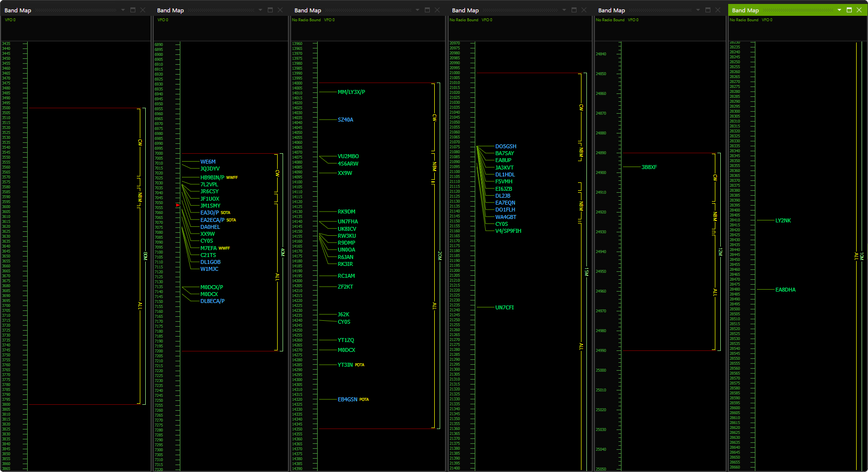This screenshot has height=472, width=868.
Task: Select callsign DO5GSH on the 15M band map
Action: (x=505, y=146)
